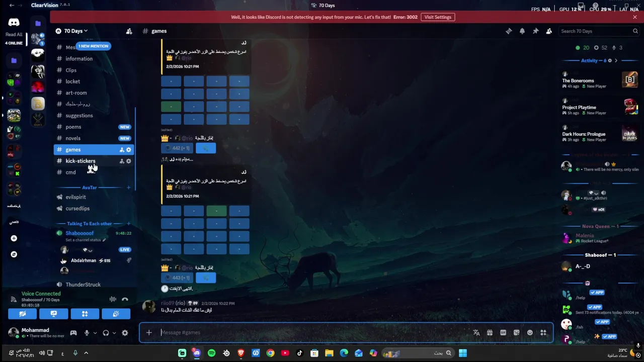Open headphone output options arrow
This screenshot has height=362, width=644.
(114, 333)
